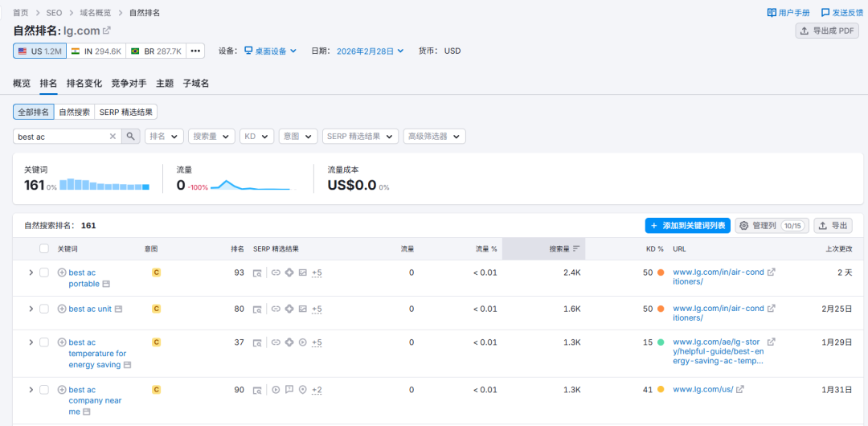
Task: Open 搜索量 filter dropdown
Action: 211,137
